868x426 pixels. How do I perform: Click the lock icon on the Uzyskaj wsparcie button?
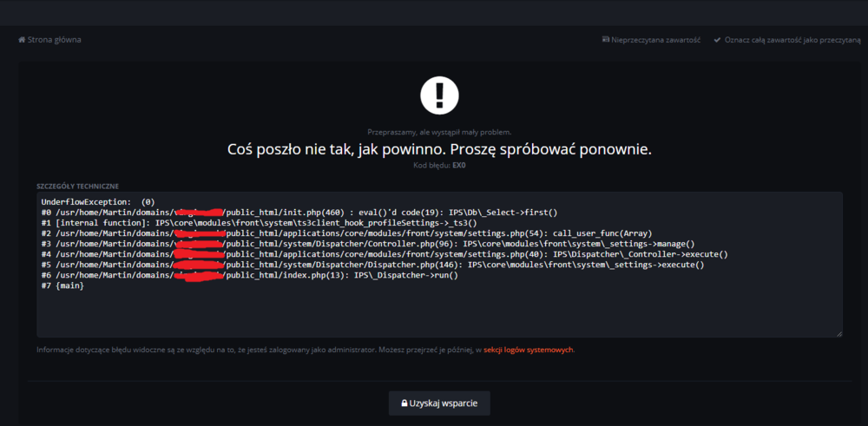[x=404, y=403]
